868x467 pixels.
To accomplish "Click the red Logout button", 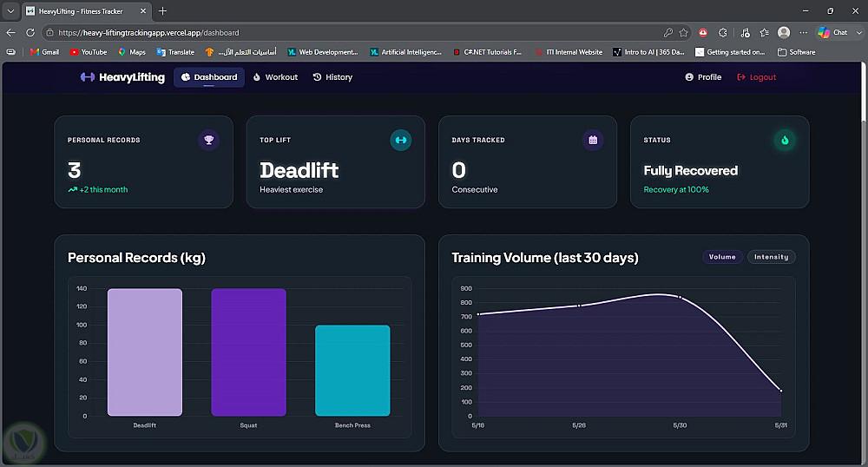I will coord(756,77).
